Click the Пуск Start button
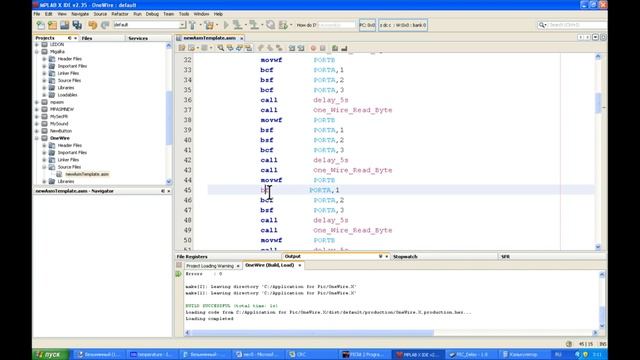 [50, 354]
